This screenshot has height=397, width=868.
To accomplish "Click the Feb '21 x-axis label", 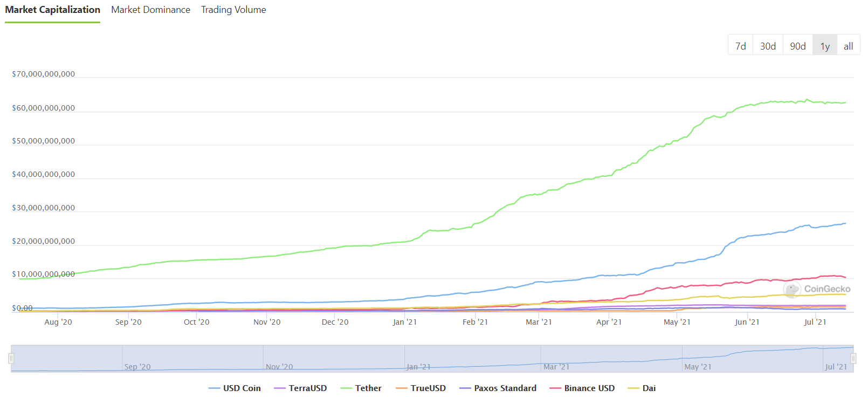I will click(x=476, y=322).
